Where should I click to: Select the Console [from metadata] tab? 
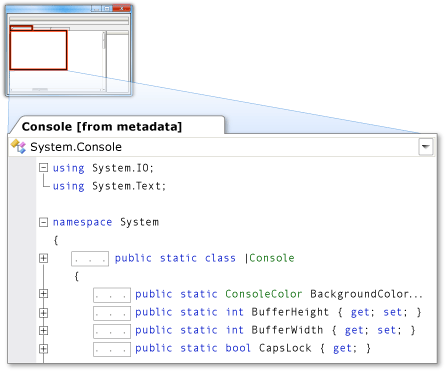(102, 127)
